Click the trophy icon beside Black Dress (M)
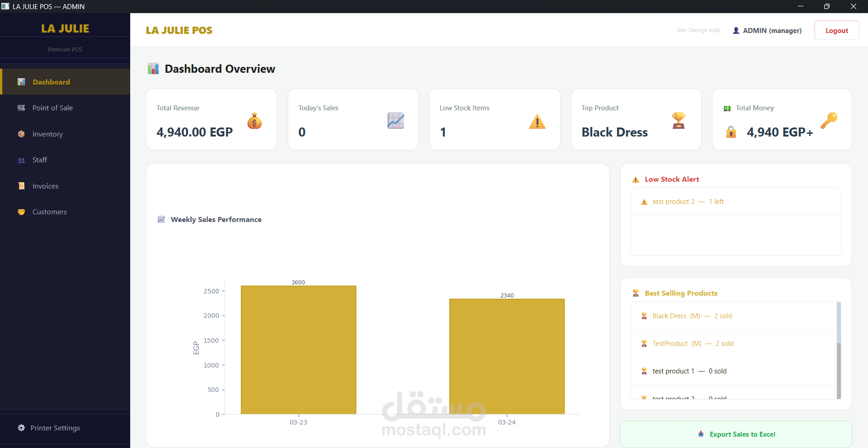Image resolution: width=868 pixels, height=448 pixels. (x=644, y=316)
